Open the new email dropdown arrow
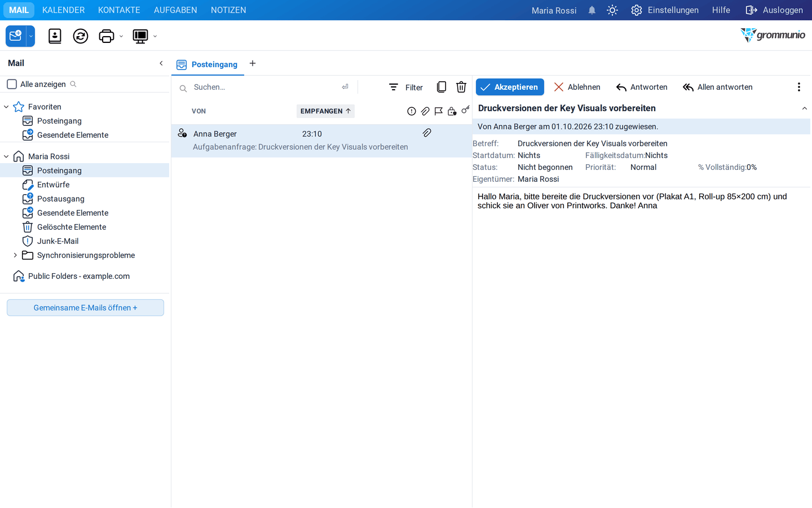This screenshot has height=508, width=812. (31, 36)
